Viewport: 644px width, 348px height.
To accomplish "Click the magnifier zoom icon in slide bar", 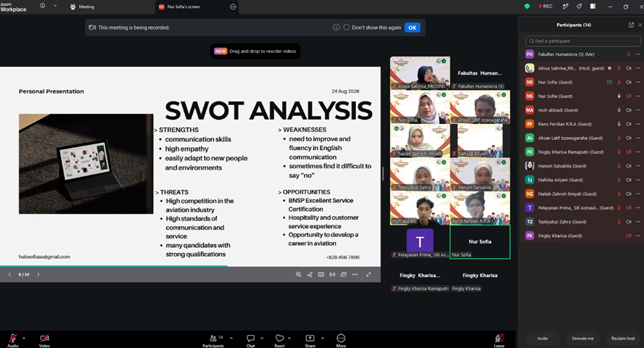I will 299,275.
